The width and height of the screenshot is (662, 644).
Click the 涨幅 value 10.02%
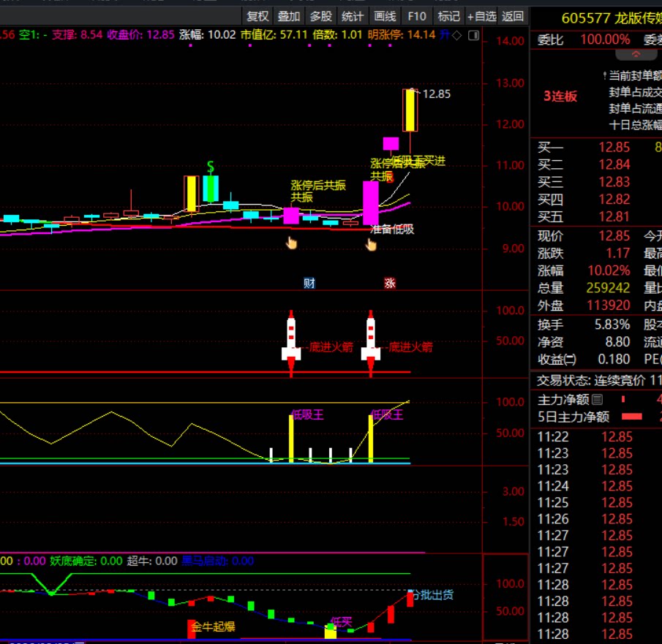pyautogui.click(x=609, y=270)
